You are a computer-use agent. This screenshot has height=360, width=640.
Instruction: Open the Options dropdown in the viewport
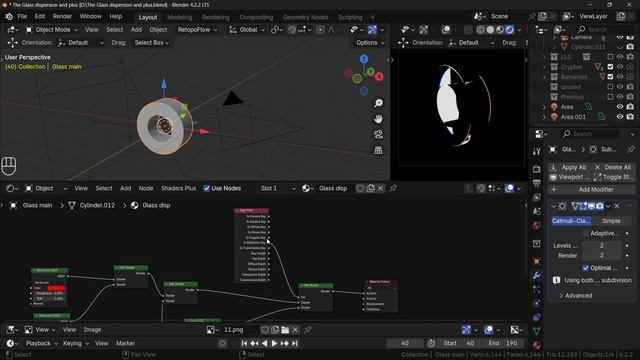pos(370,42)
